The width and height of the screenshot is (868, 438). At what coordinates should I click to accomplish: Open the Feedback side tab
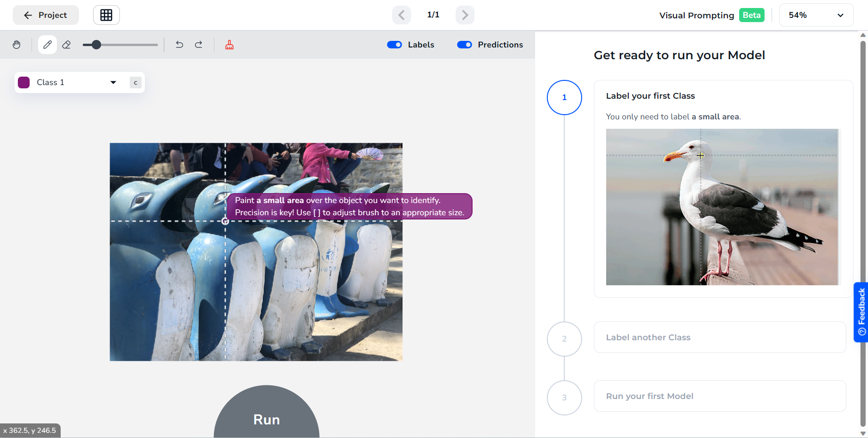[861, 312]
